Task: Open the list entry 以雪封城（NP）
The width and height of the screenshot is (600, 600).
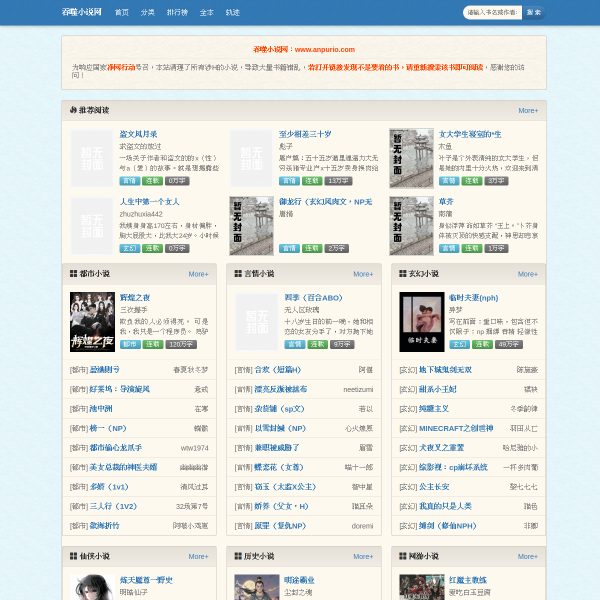Action: coord(280,428)
